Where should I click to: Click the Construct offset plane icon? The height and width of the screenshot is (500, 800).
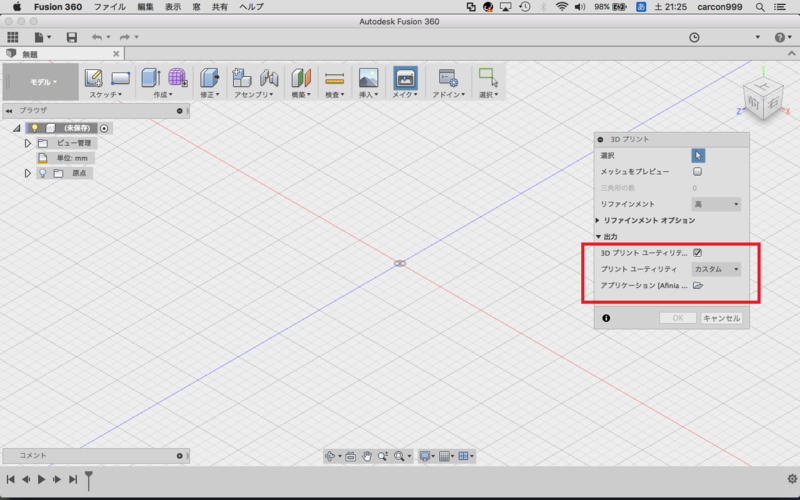(301, 78)
